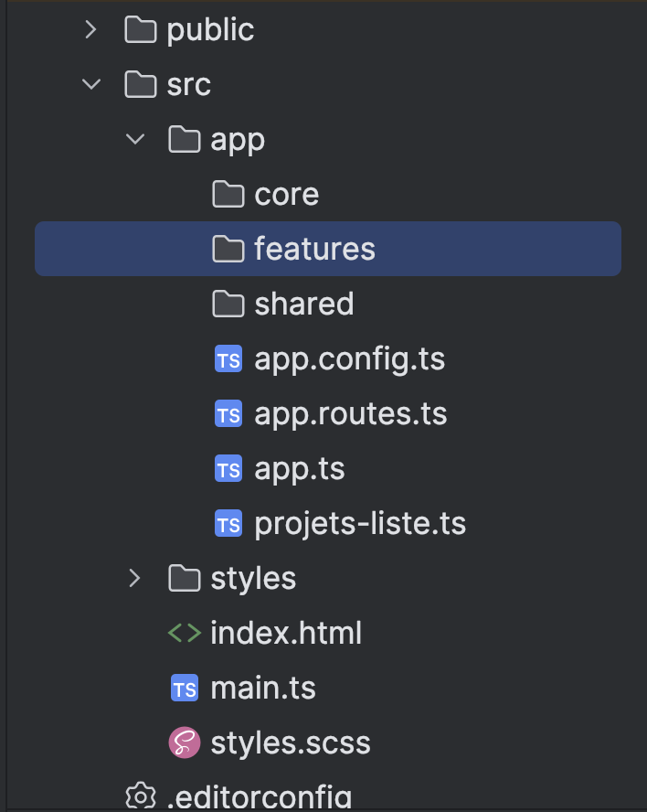
Task: Click the HTML brackets icon for index.html
Action: pyautogui.click(x=184, y=633)
